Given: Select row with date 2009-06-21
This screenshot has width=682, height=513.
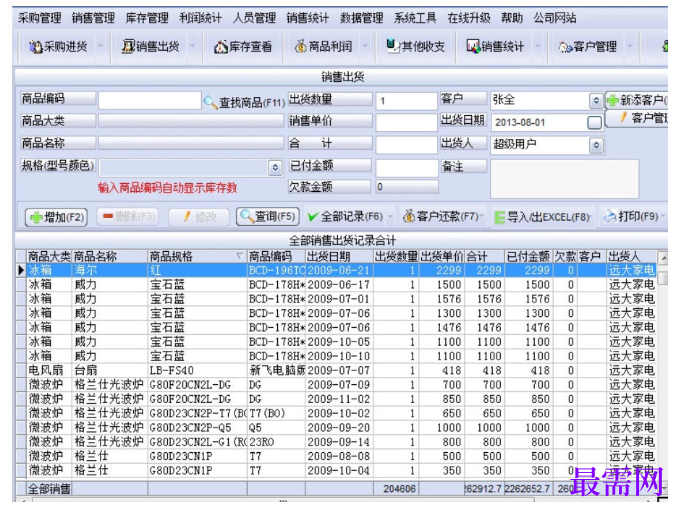Looking at the screenshot, I should click(x=341, y=270).
